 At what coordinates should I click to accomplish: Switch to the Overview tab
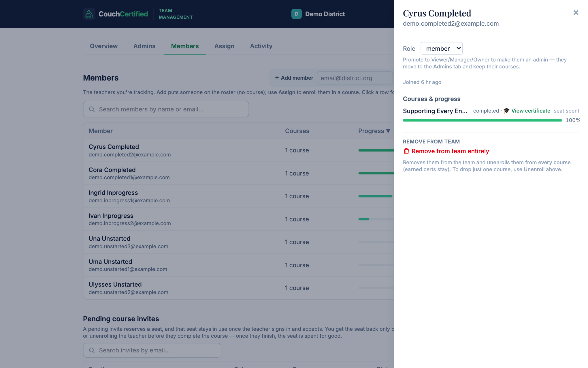(104, 46)
